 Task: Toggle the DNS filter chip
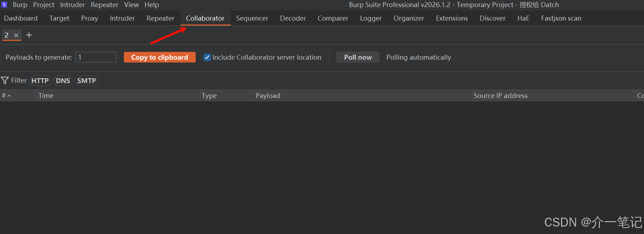[63, 81]
